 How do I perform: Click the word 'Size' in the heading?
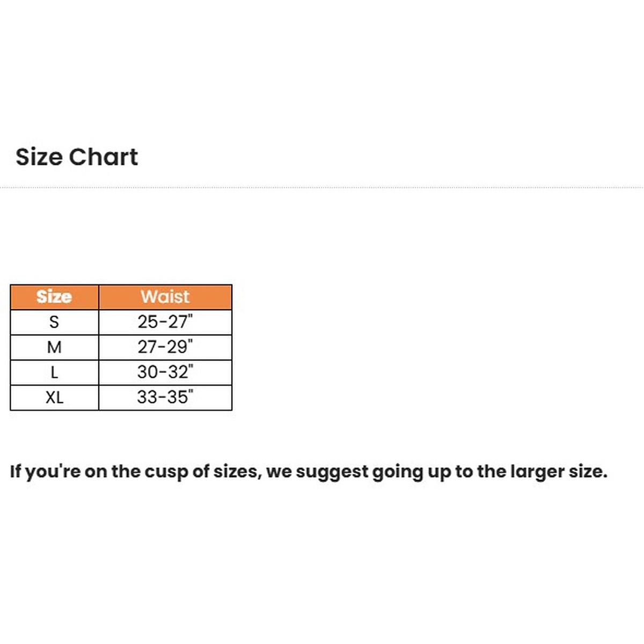click(x=39, y=157)
